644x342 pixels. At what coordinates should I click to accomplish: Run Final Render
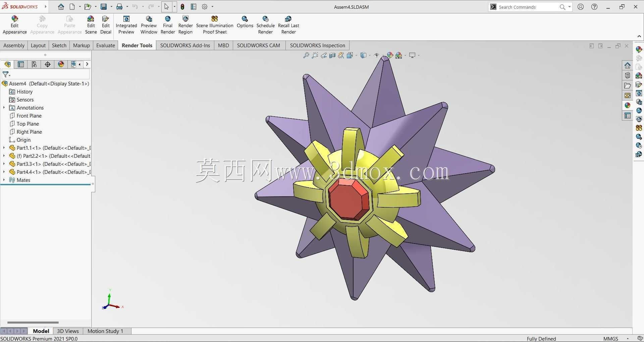168,25
